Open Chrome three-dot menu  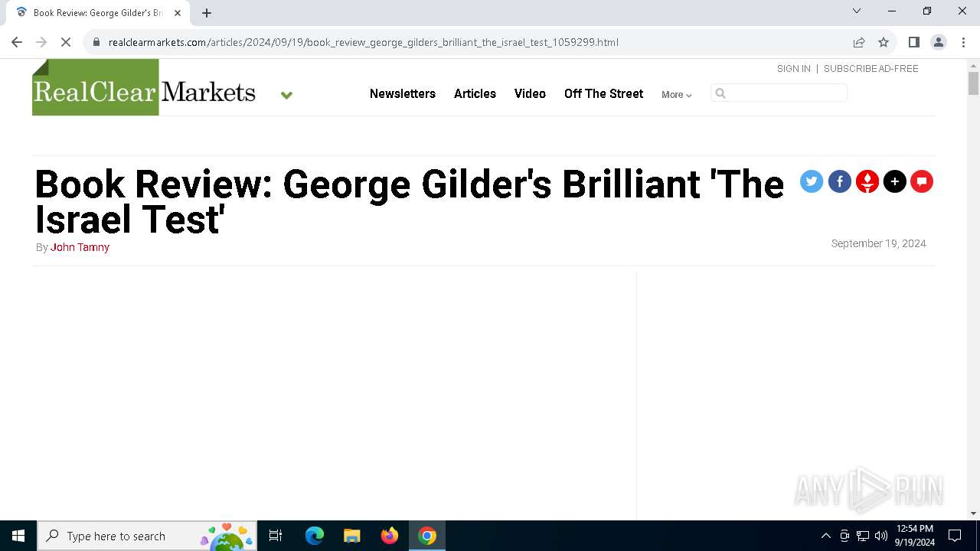(963, 42)
